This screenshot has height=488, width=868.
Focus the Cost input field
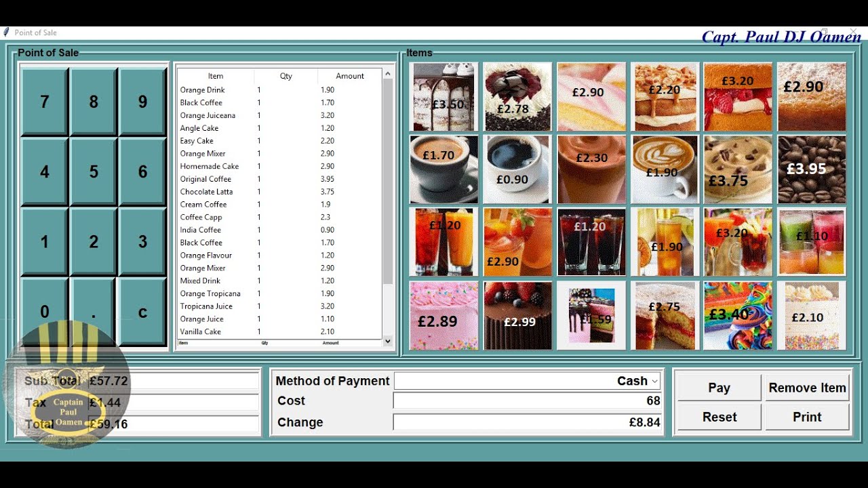527,401
